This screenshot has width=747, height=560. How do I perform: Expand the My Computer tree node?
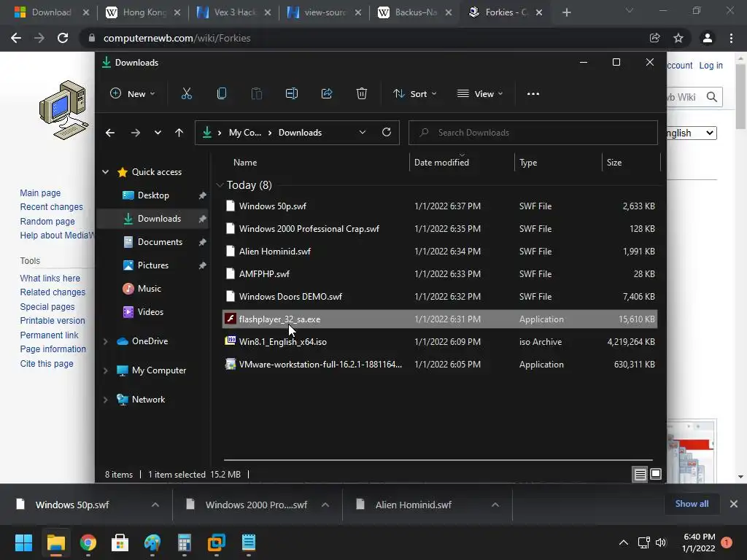105,370
